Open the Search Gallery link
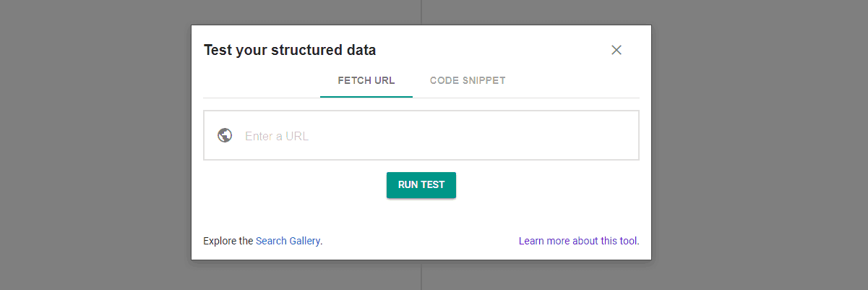 coord(288,241)
